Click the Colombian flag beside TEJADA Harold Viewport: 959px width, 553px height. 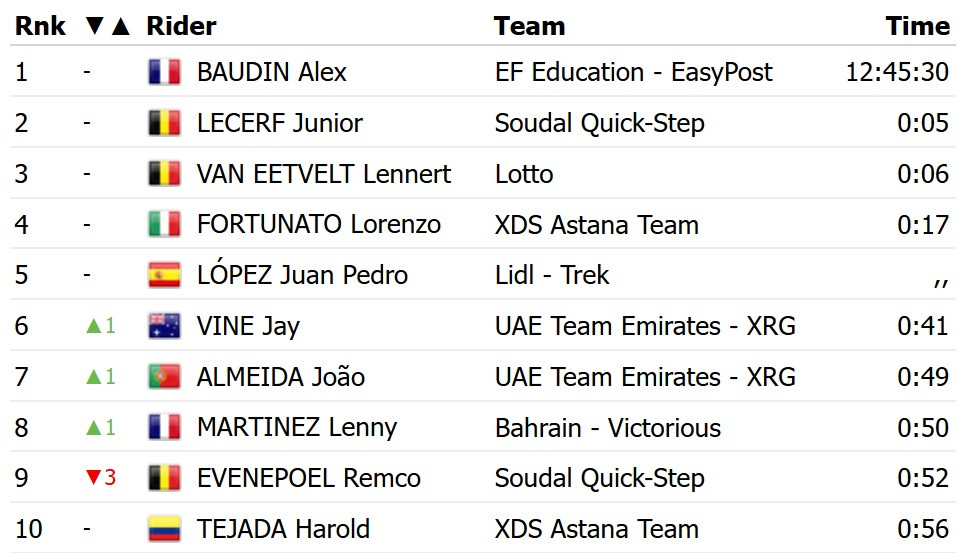(x=164, y=529)
